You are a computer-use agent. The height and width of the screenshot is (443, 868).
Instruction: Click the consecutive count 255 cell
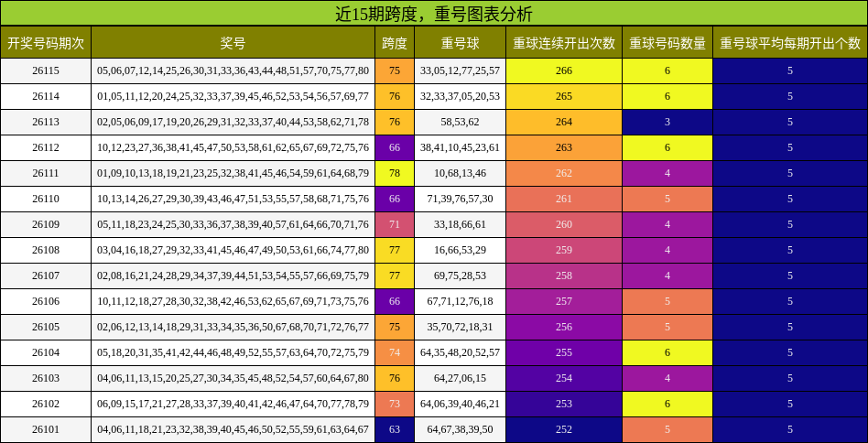[564, 352]
